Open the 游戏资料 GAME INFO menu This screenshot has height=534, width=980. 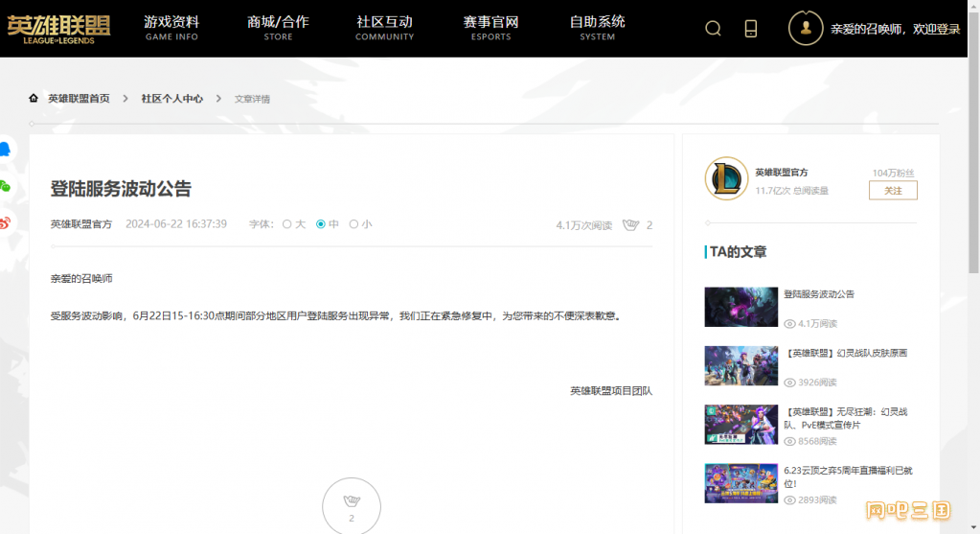[171, 28]
